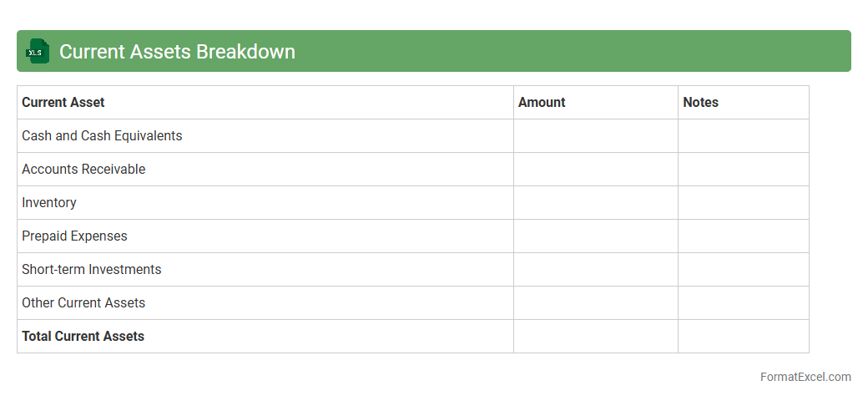868x401 pixels.
Task: Select the Amount cell for Total Current Assets
Action: pyautogui.click(x=595, y=336)
